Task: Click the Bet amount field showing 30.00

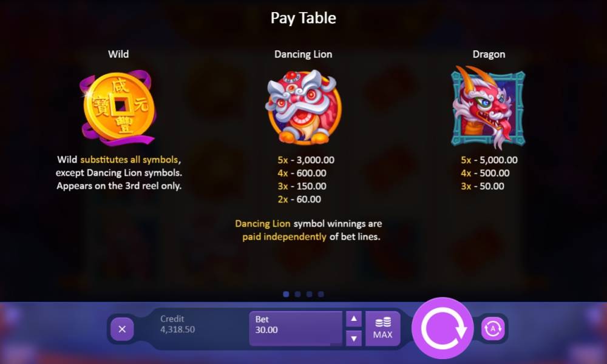Action: [296, 328]
